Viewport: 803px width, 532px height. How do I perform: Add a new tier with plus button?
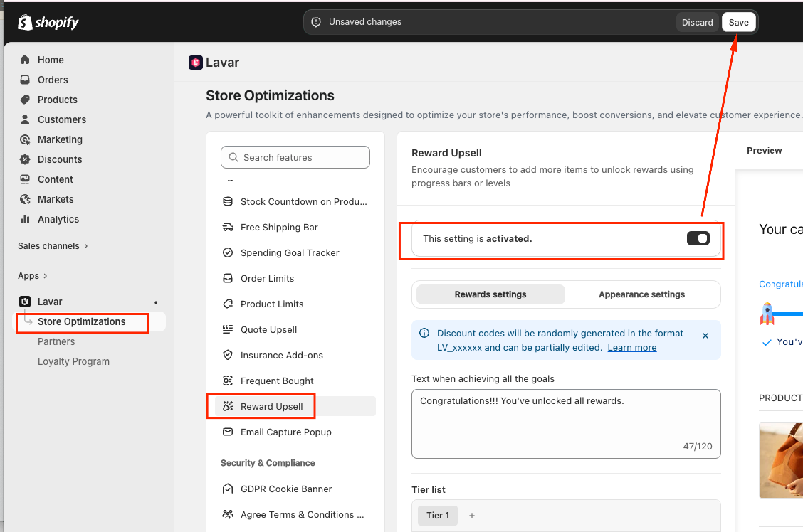tap(472, 516)
